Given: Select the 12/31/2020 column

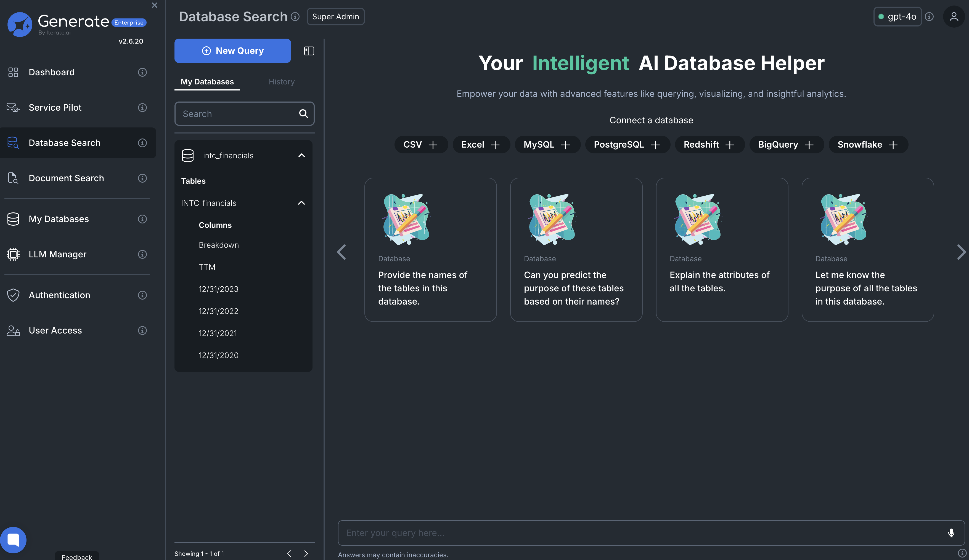Looking at the screenshot, I should pyautogui.click(x=218, y=356).
